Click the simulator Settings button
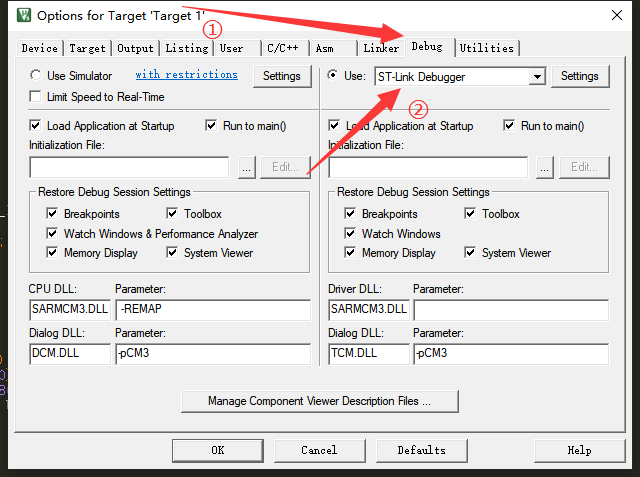 281,76
